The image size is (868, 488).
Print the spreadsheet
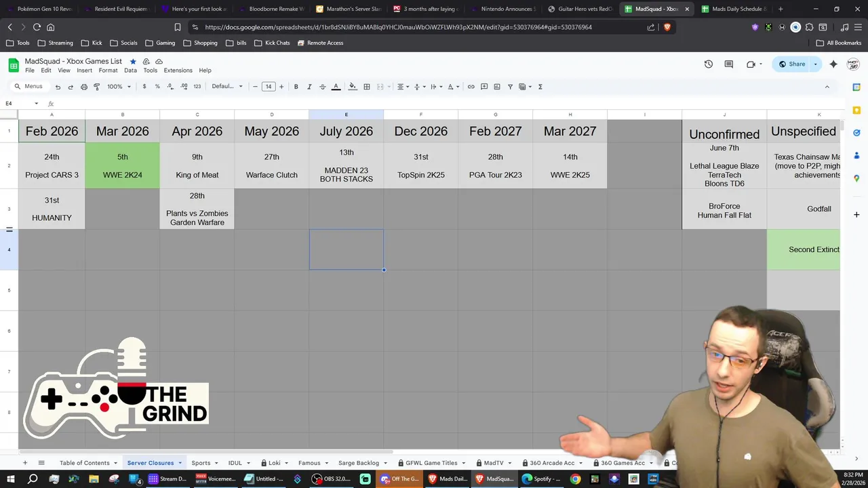(83, 87)
